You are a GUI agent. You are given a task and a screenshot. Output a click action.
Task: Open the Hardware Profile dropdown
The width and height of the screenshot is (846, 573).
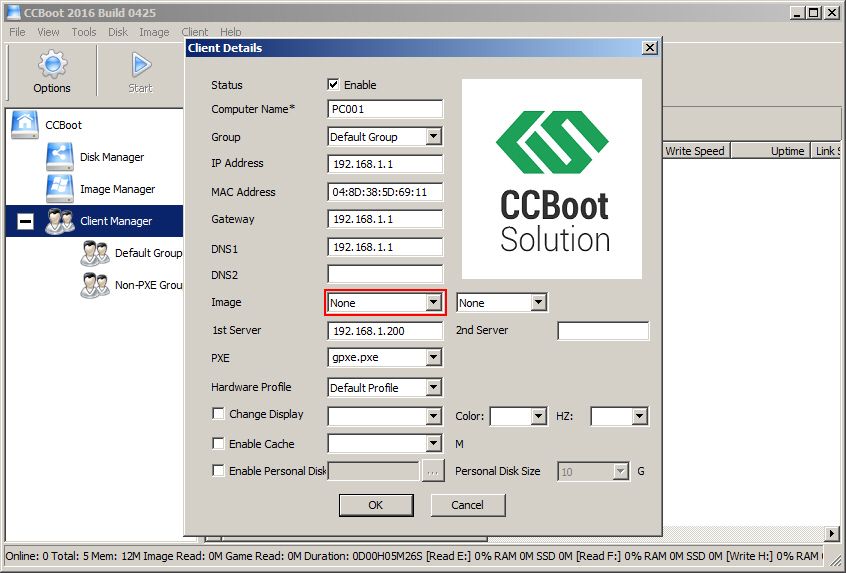tap(434, 387)
